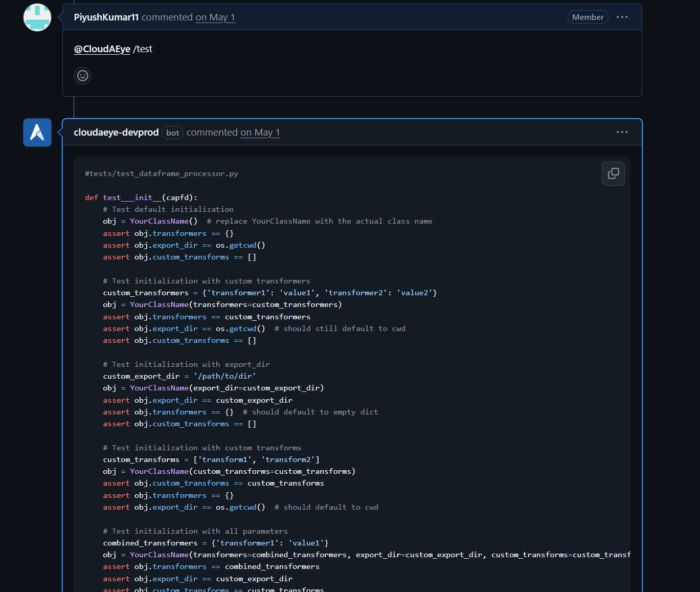
Task: Click the bot label badge
Action: pyautogui.click(x=172, y=133)
